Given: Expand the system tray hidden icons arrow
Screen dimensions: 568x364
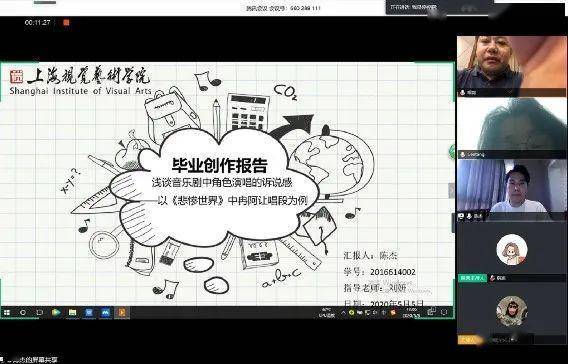Looking at the screenshot, I should click(x=343, y=312).
